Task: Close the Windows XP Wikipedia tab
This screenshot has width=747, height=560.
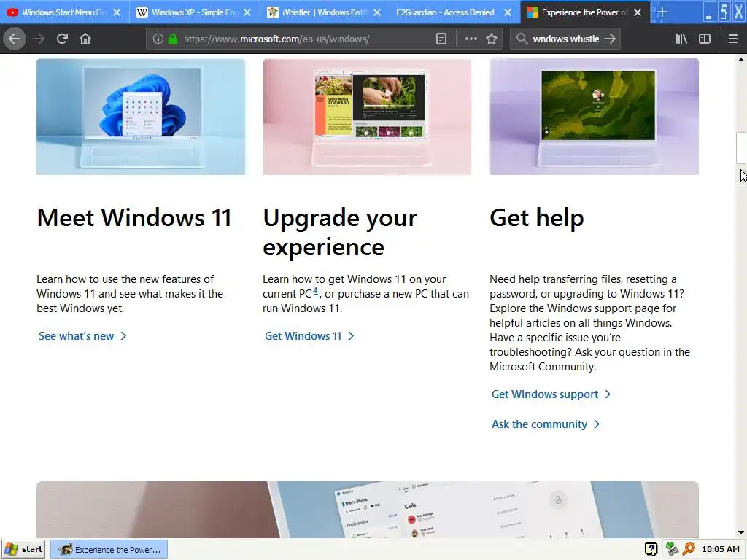Action: 247,12
